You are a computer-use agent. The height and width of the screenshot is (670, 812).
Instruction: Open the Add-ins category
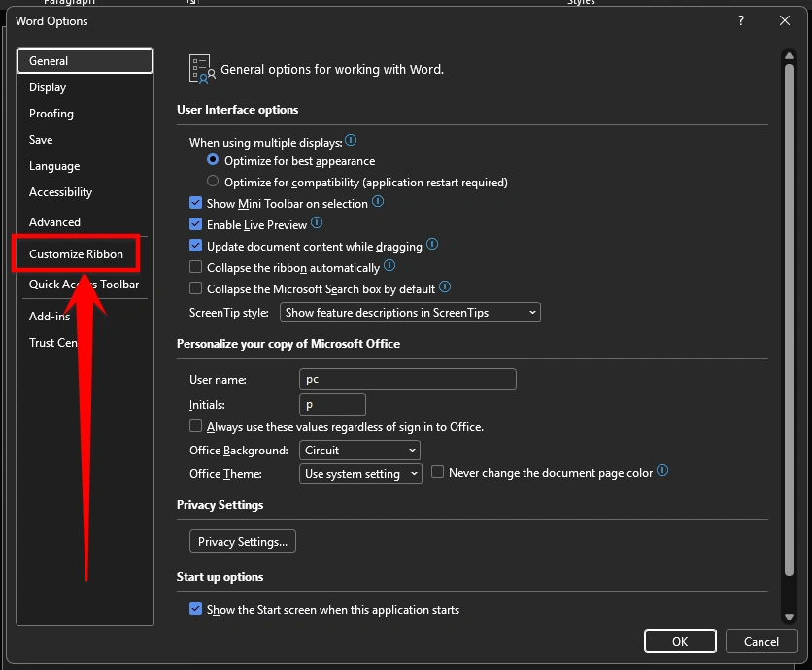tap(85, 317)
